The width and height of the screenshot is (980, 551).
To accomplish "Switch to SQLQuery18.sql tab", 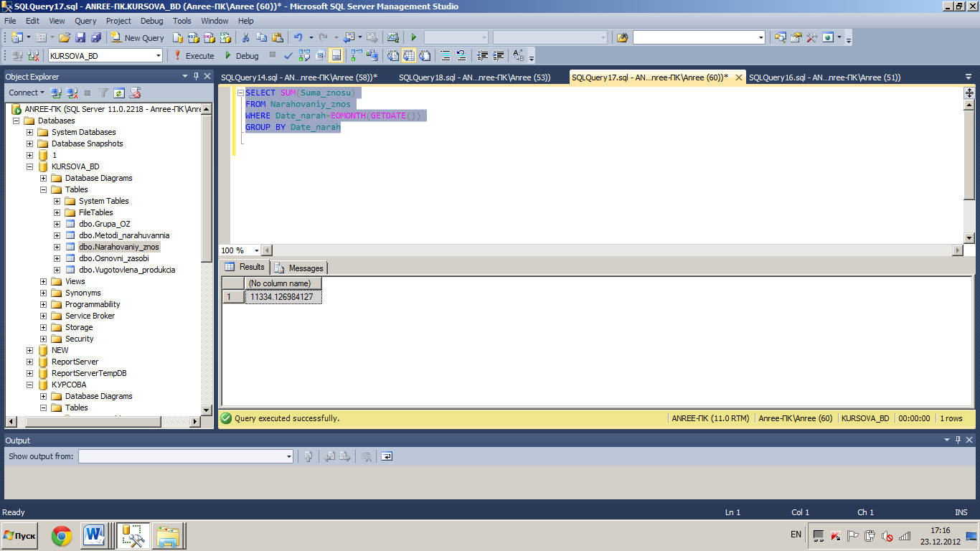I will [474, 77].
